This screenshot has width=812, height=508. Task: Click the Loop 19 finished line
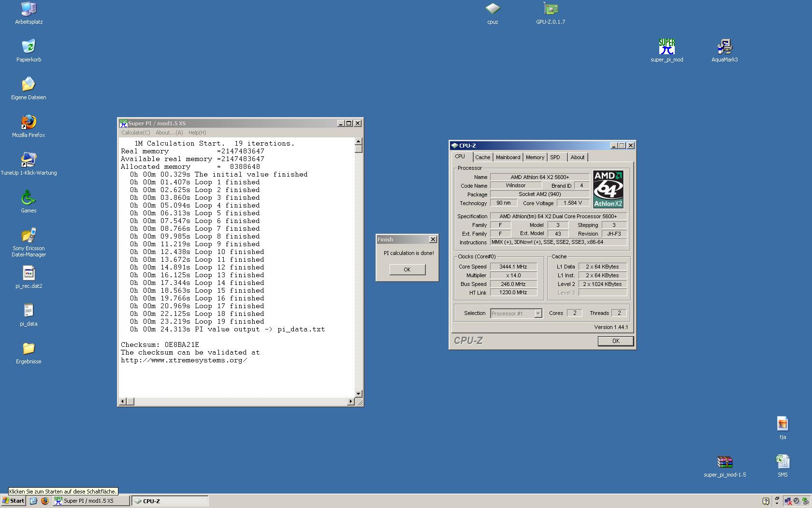197,322
